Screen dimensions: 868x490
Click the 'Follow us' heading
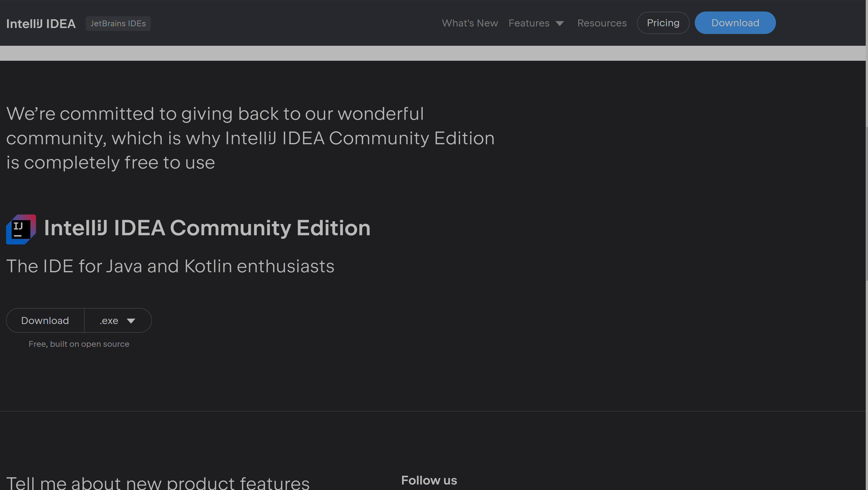(429, 480)
